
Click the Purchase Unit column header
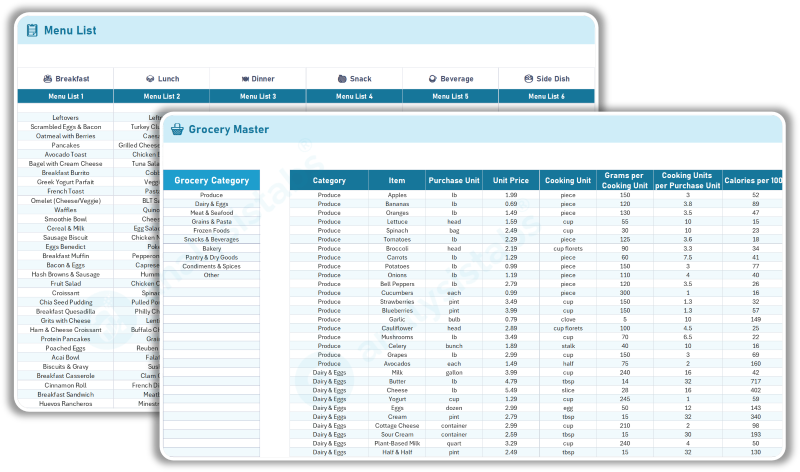click(x=453, y=181)
